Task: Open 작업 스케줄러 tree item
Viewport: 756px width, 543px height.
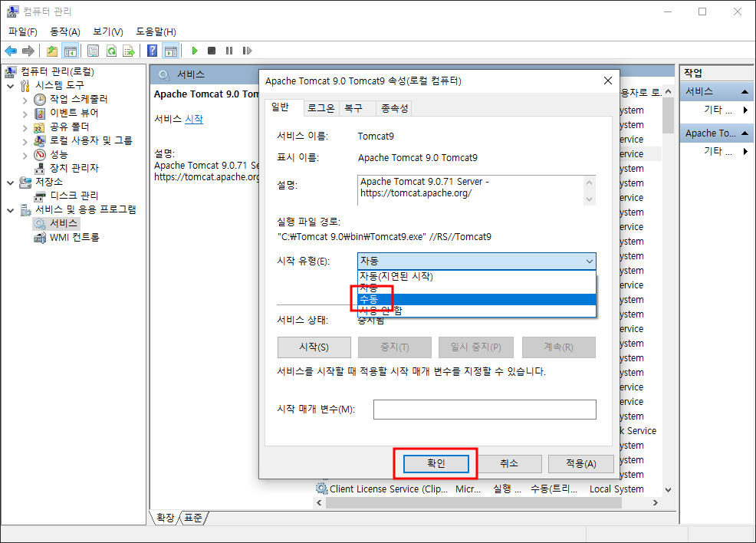Action: click(x=78, y=99)
